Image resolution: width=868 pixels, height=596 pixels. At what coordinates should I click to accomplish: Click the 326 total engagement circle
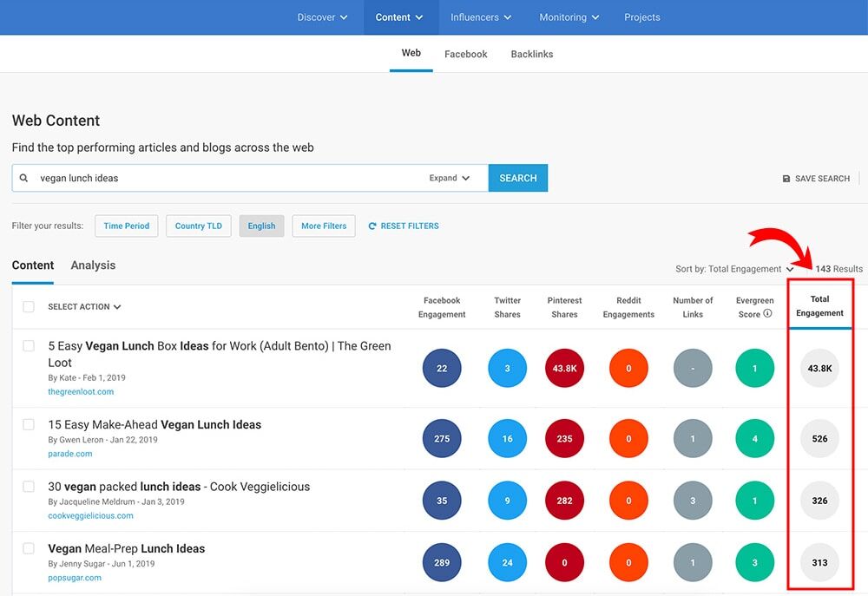[819, 501]
